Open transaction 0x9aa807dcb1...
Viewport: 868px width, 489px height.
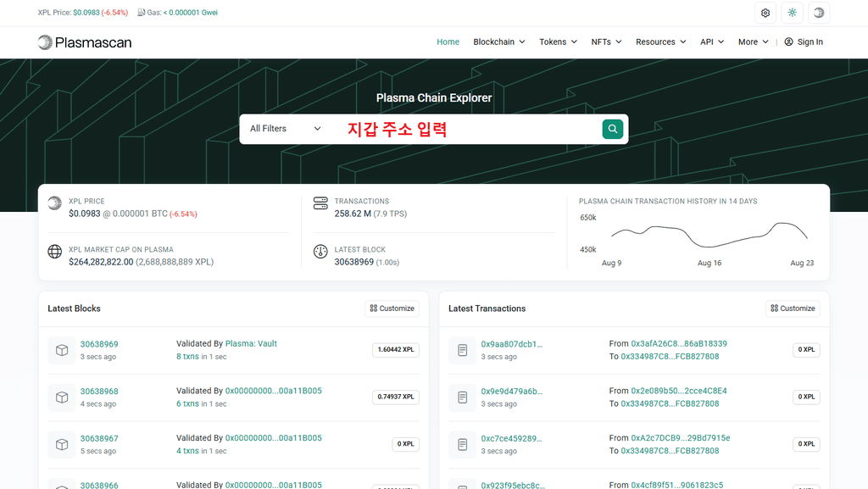[511, 344]
